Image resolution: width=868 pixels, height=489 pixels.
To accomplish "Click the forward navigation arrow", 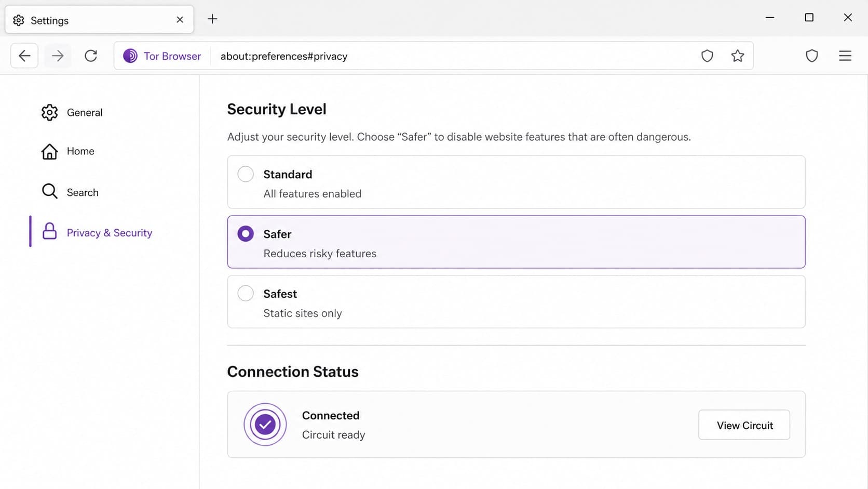I will tap(58, 56).
